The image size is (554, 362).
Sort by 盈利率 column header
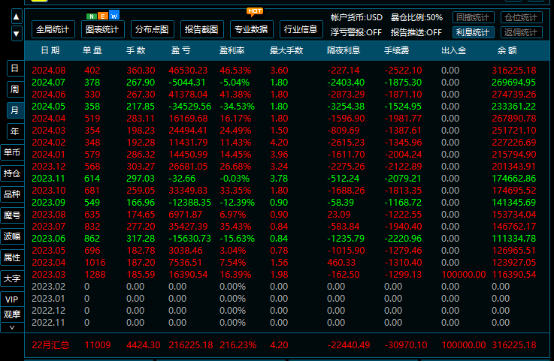[232, 51]
